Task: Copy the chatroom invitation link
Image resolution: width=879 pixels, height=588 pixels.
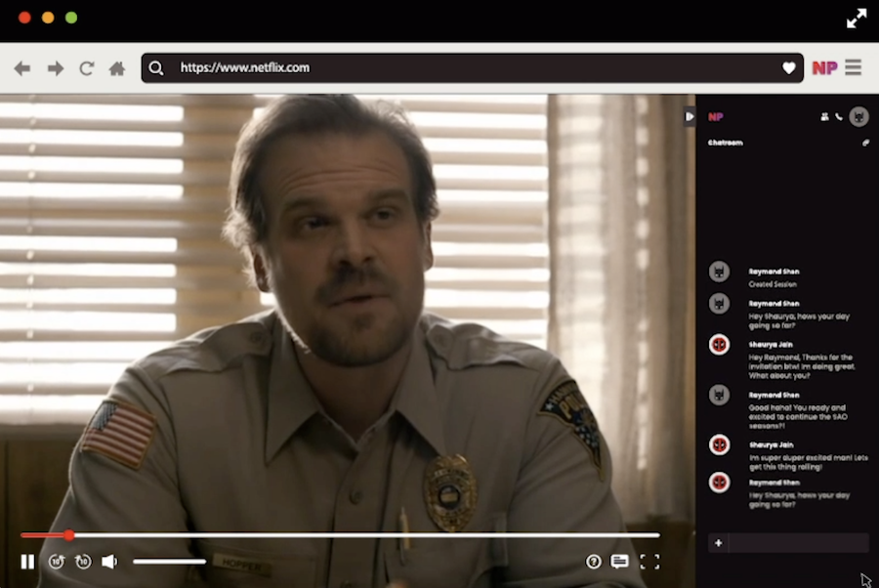Action: [864, 143]
